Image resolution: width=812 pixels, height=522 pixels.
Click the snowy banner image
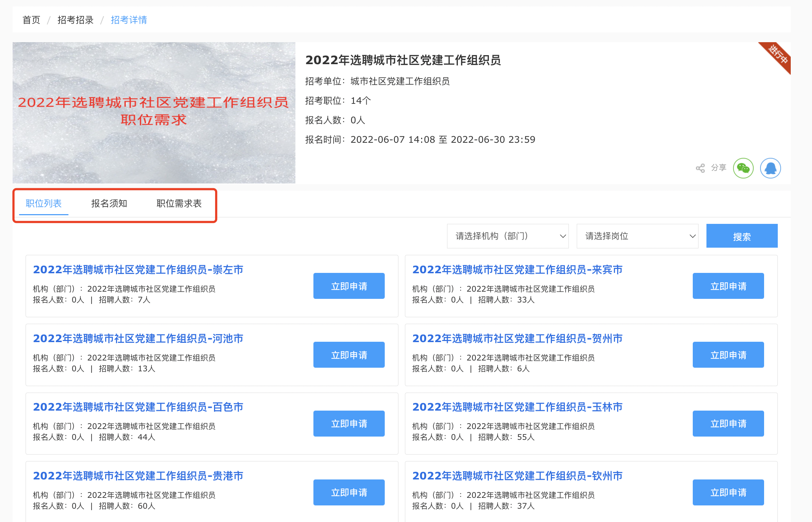coord(154,151)
